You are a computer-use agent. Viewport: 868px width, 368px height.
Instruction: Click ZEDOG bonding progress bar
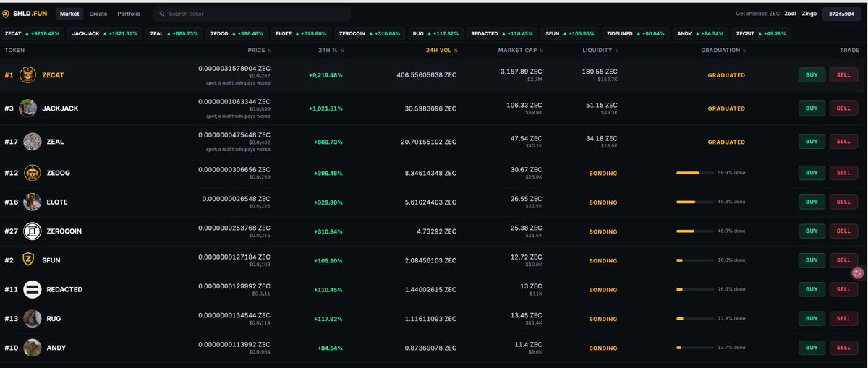[x=694, y=173]
